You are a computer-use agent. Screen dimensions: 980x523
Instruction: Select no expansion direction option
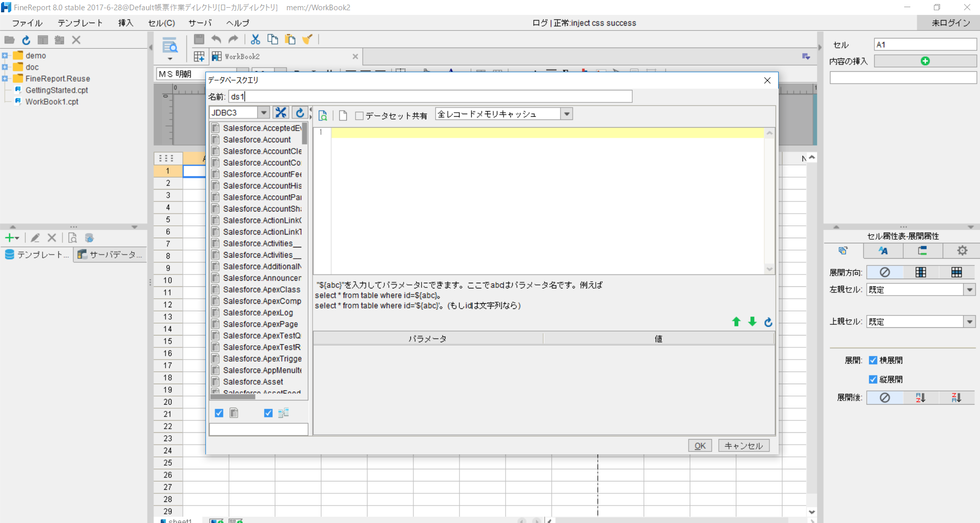click(885, 272)
